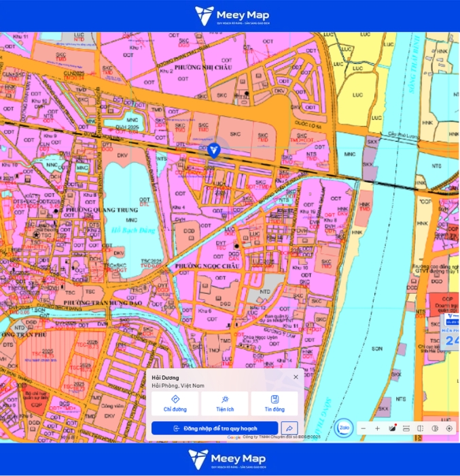
Task: Open Tin đăng listings
Action: (x=275, y=403)
